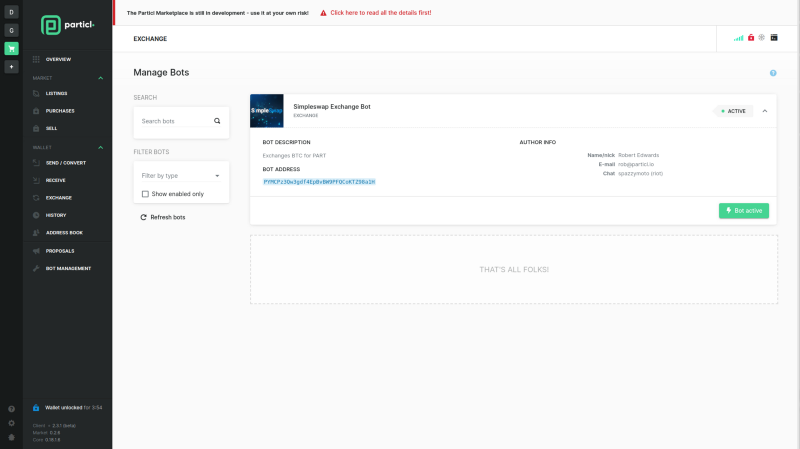Viewport: 800px width, 449px height.
Task: Click the Exchange cycle icon
Action: click(36, 197)
